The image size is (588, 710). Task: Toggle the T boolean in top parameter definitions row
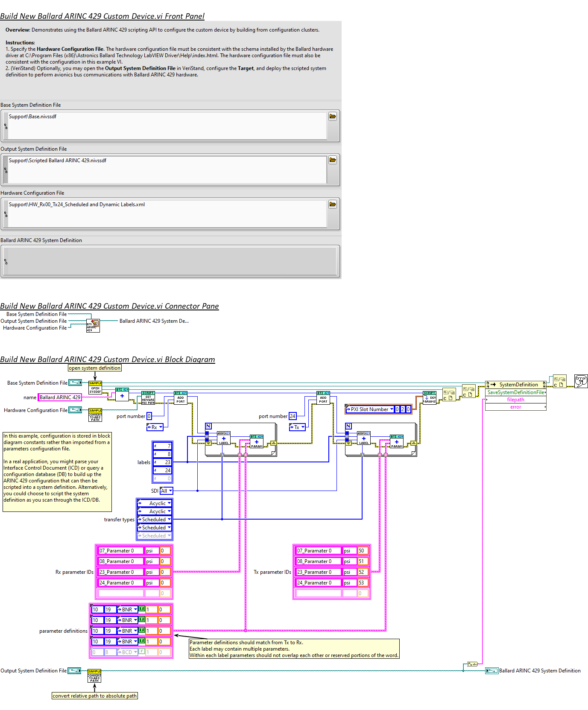click(x=141, y=609)
